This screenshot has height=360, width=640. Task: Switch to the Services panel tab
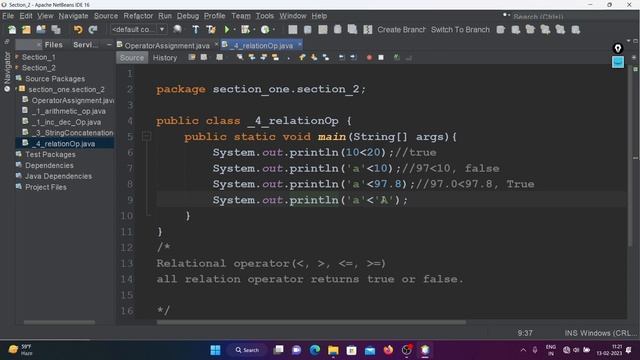coord(85,45)
